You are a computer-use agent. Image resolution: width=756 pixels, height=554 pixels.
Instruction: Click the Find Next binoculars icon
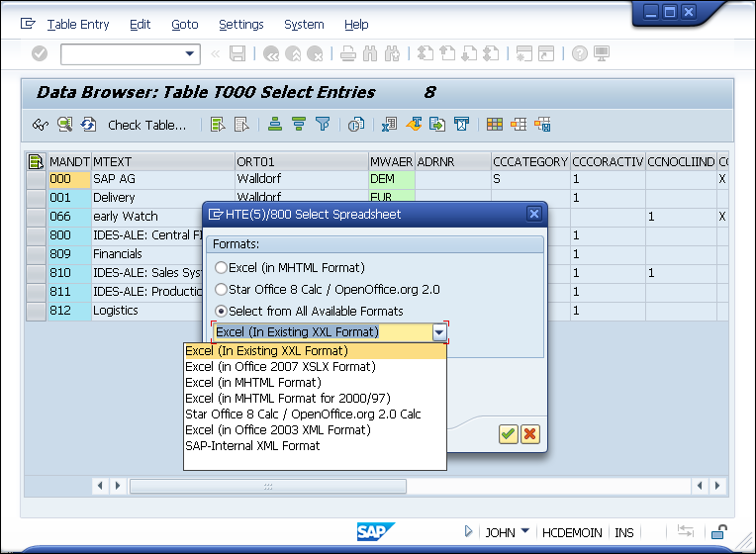click(x=392, y=53)
